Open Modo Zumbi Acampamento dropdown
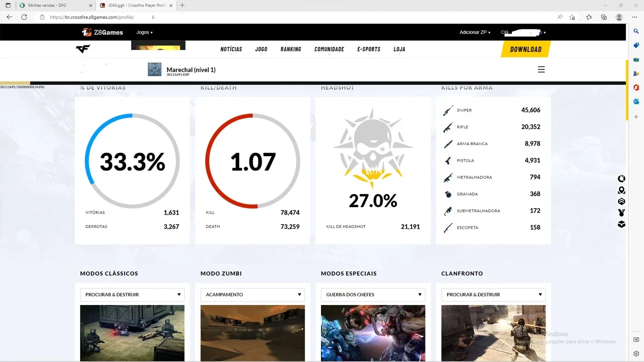 [x=253, y=295]
